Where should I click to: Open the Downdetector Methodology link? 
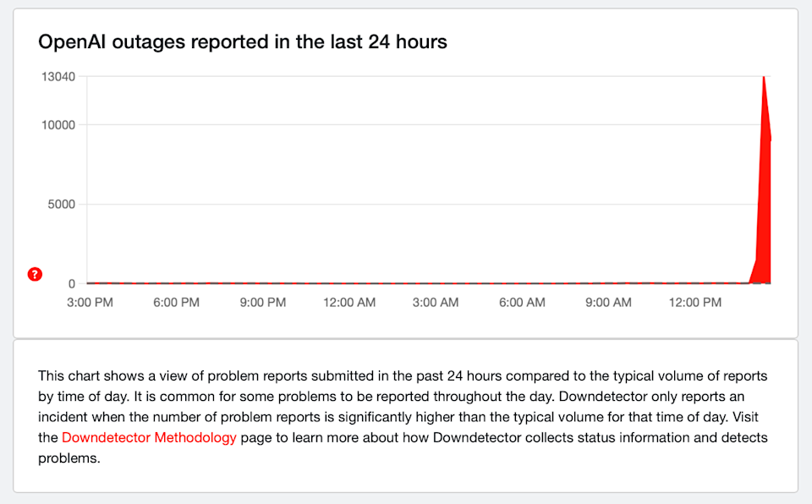tap(149, 437)
